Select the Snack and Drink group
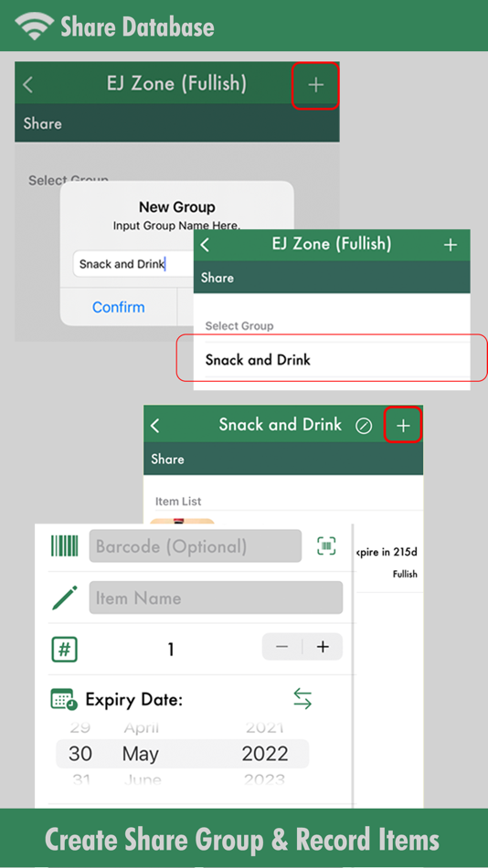Viewport: 488px width, 868px height. pos(332,360)
